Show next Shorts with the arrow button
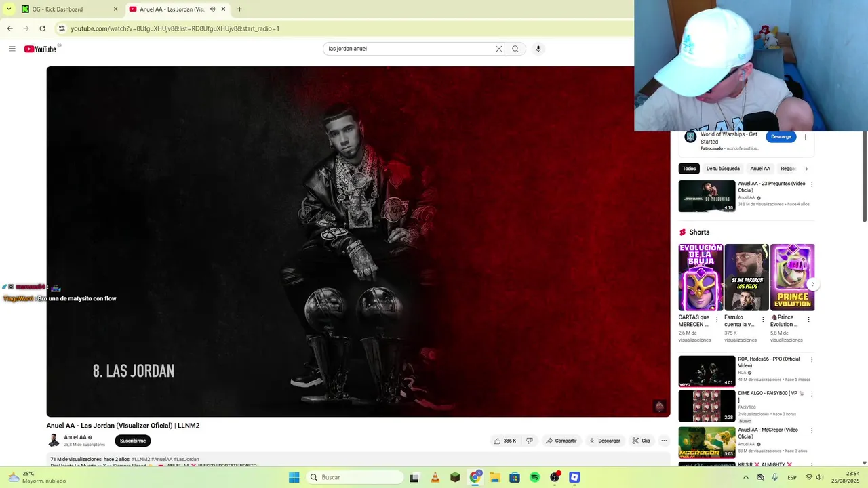 (x=813, y=285)
